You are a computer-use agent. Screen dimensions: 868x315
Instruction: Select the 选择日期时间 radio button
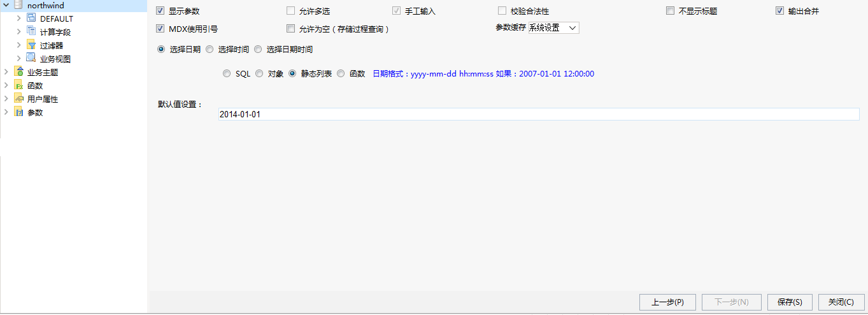coord(258,49)
